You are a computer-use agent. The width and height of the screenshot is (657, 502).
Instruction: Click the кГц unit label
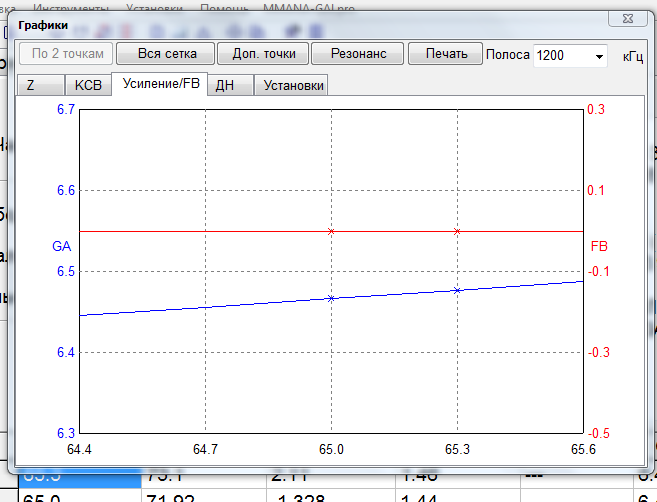633,56
